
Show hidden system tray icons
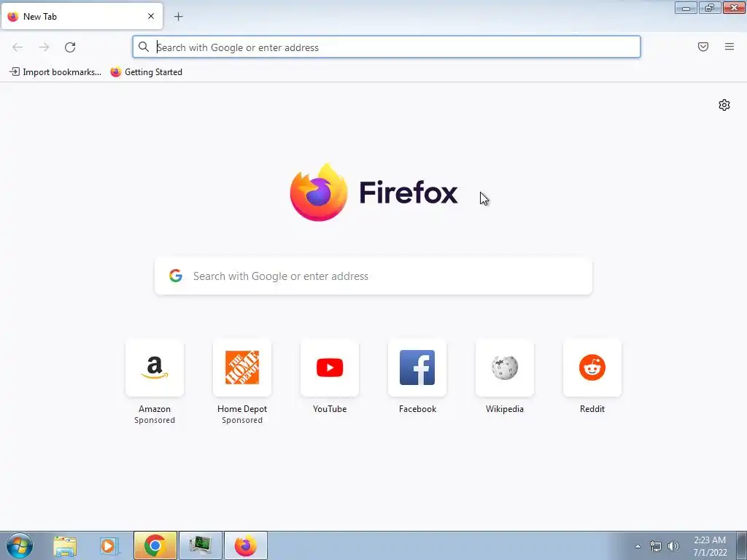638,546
